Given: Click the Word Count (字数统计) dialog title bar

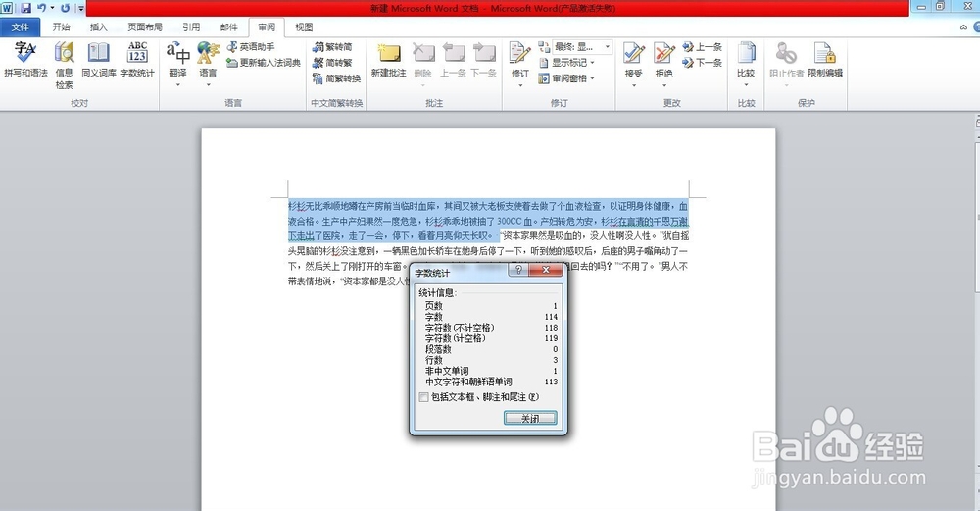Looking at the screenshot, I should click(461, 273).
